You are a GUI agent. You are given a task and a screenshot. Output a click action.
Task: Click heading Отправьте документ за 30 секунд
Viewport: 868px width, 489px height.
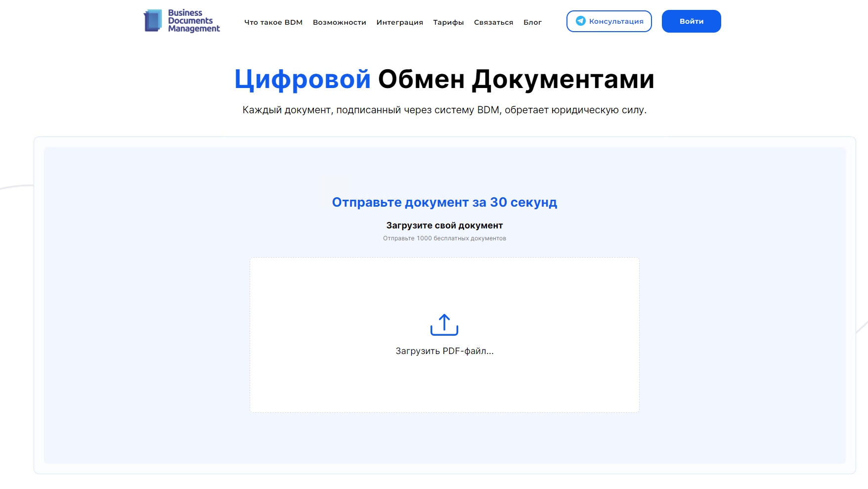(x=444, y=202)
